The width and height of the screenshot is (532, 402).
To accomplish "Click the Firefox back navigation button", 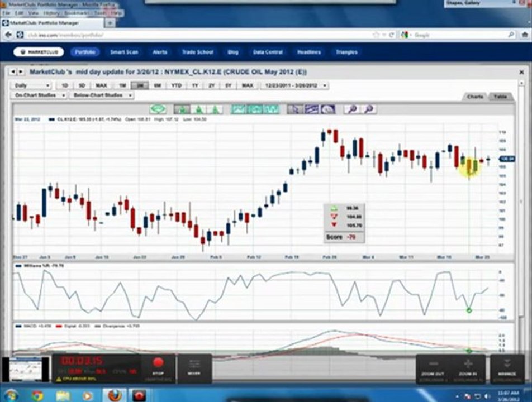I will tap(8, 35).
